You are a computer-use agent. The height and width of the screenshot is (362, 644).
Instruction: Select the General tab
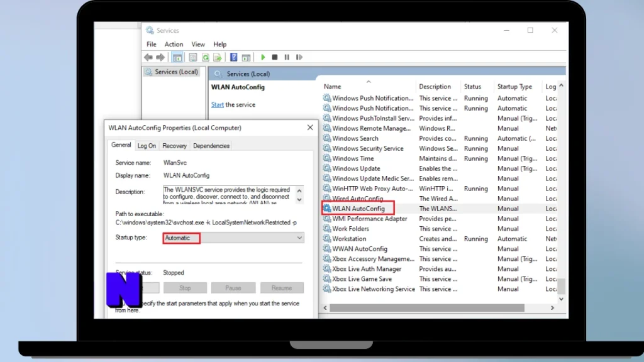coord(121,145)
